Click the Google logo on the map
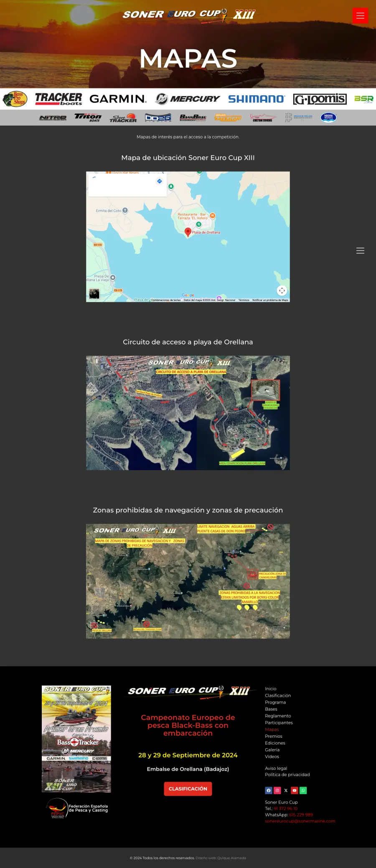Viewport: 376px width, 868px height. pos(188,295)
